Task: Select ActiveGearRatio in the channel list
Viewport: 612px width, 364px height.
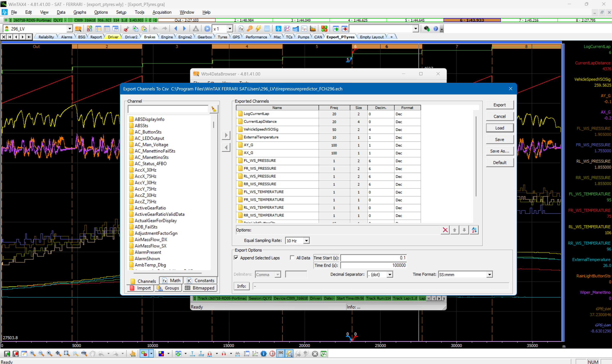Action: pos(150,208)
